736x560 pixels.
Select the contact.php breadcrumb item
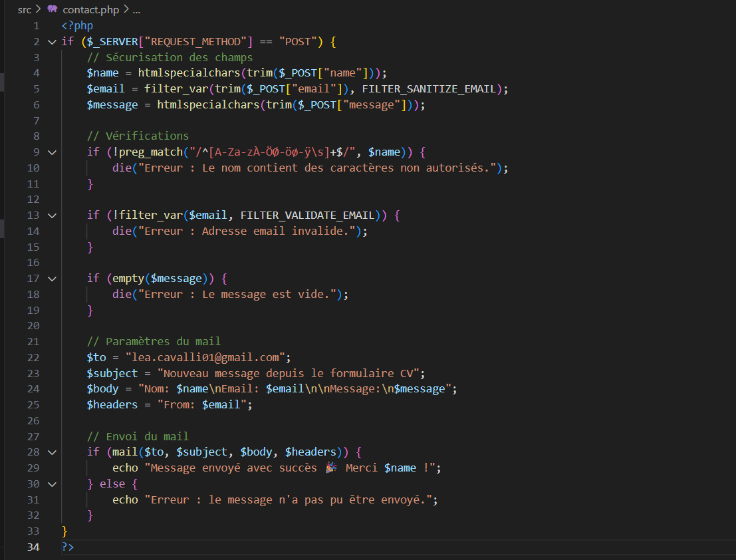pos(90,10)
